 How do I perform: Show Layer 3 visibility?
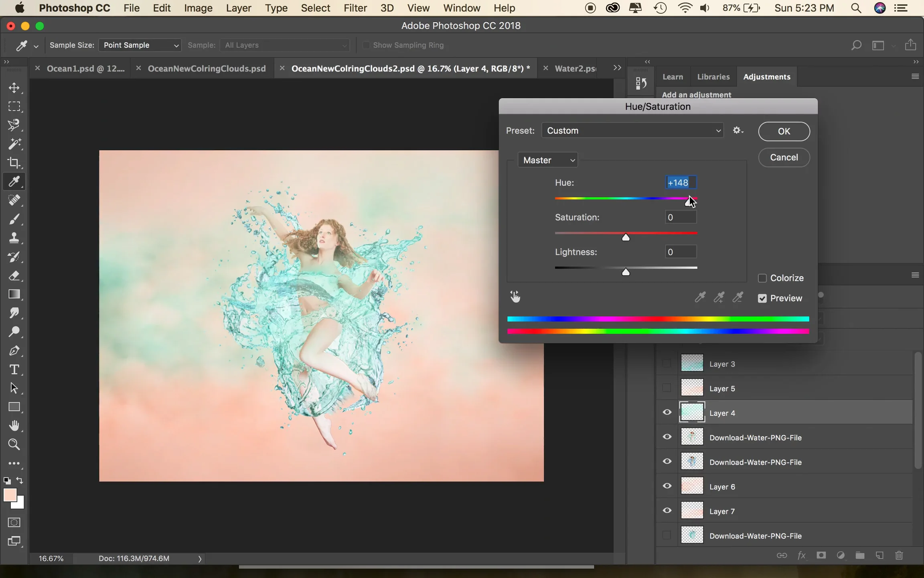(667, 364)
